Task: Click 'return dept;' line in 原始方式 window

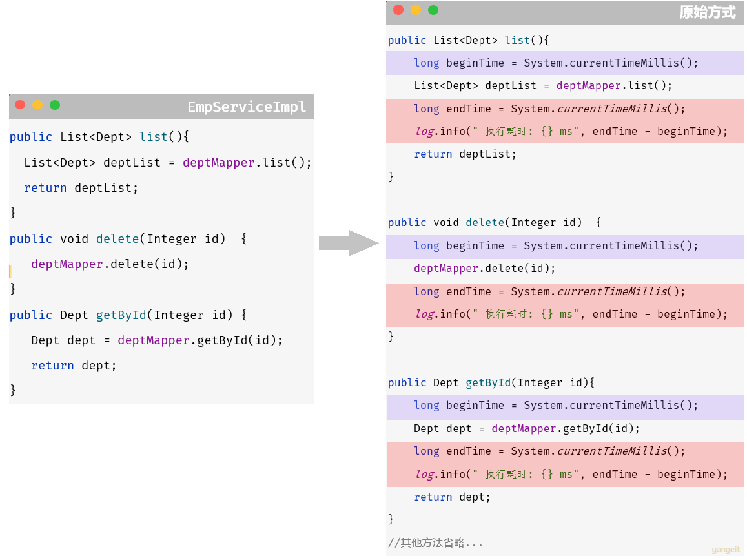Action: tap(452, 497)
